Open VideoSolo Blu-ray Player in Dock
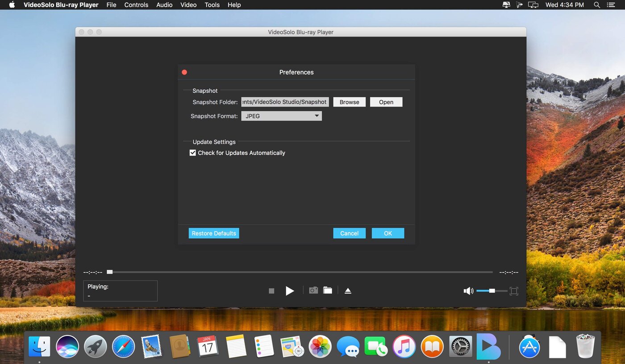The image size is (625, 364). pos(488,346)
